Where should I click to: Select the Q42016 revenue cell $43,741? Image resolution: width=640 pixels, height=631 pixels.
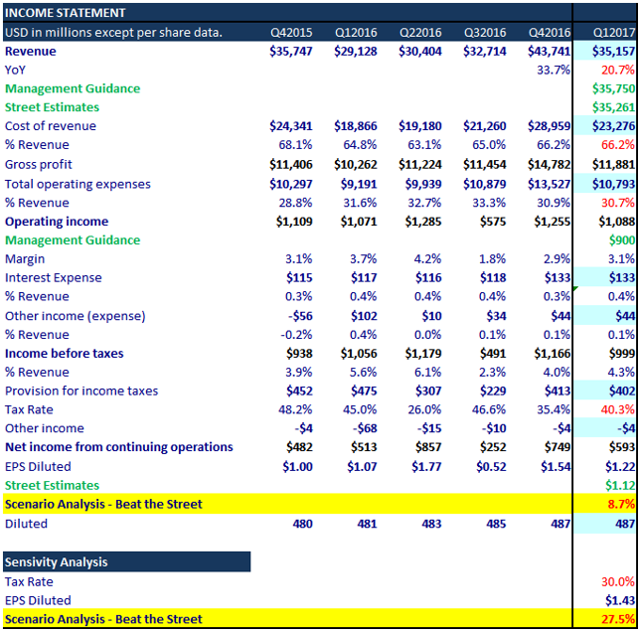point(549,51)
